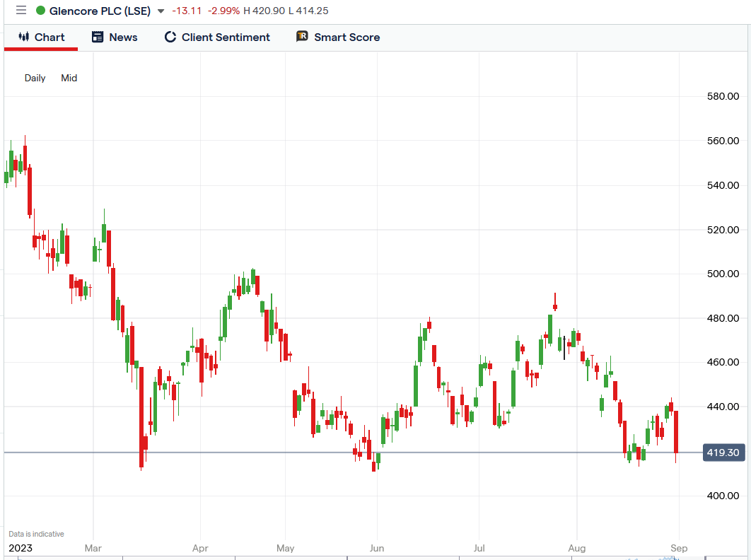Open the News tab
Image resolution: width=751 pixels, height=560 pixels.
pos(115,37)
